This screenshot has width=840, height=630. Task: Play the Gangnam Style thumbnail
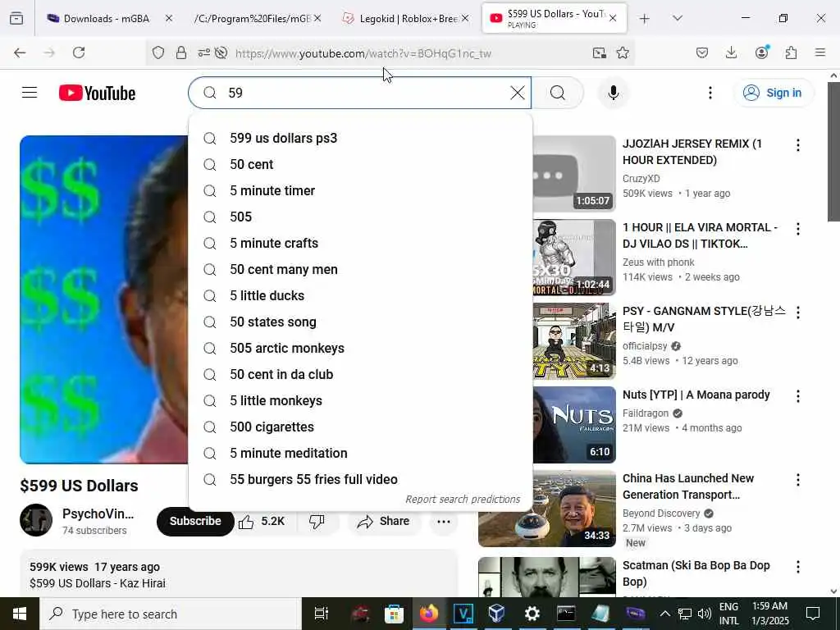pyautogui.click(x=573, y=341)
